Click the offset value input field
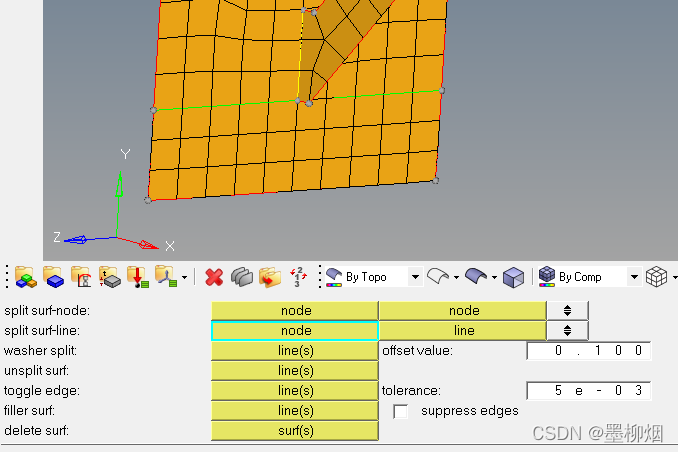 pos(589,351)
